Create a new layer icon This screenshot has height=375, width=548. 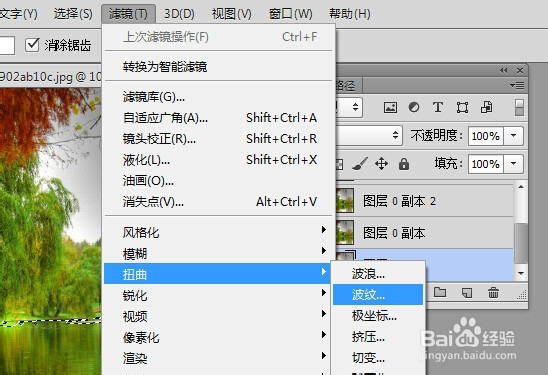pos(467,293)
